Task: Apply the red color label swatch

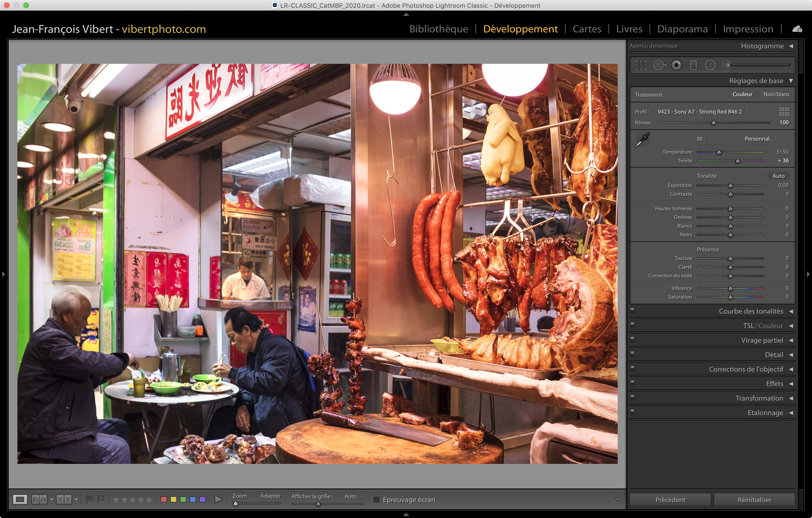Action: [x=164, y=499]
